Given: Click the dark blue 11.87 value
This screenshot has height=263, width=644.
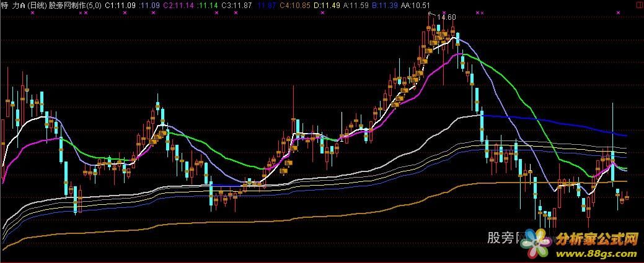Looking at the screenshot, I should [268, 6].
